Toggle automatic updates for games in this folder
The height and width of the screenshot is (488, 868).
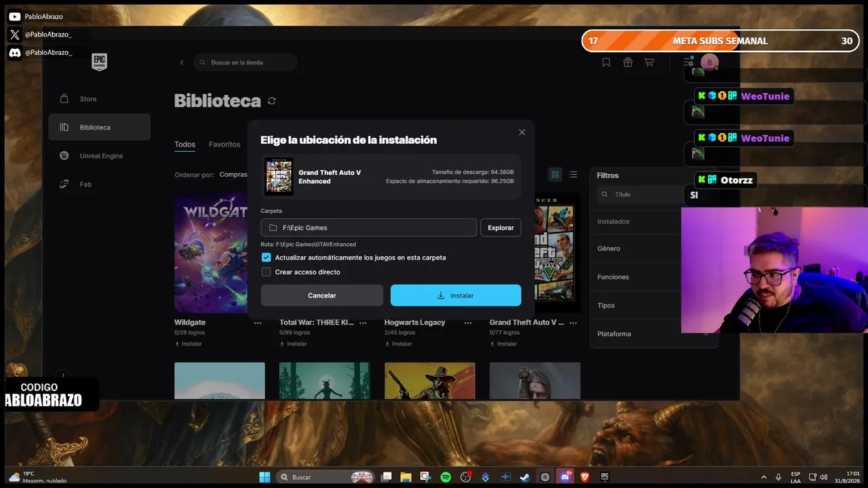[x=267, y=258]
